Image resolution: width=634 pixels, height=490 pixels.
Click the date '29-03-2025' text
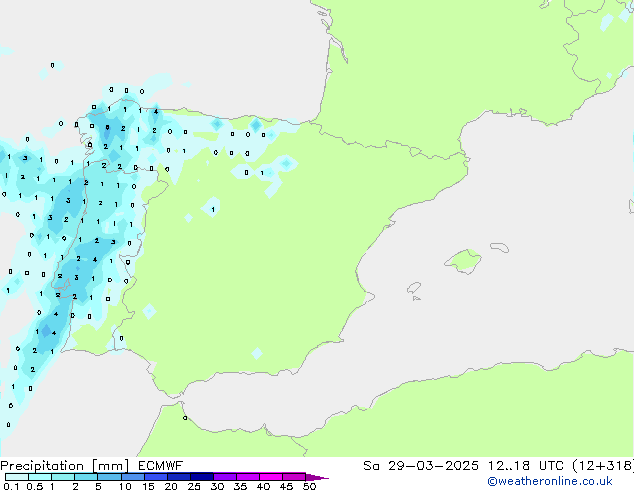pyautogui.click(x=433, y=466)
